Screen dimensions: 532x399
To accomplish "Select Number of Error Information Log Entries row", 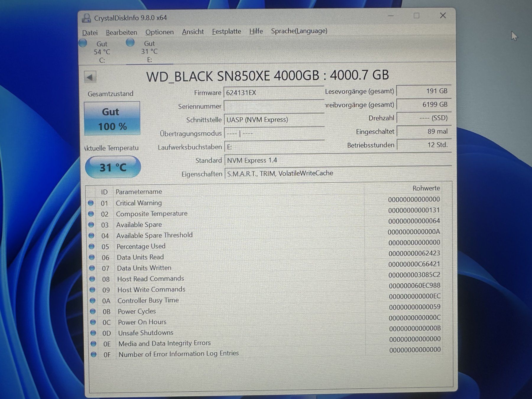I will [x=266, y=352].
